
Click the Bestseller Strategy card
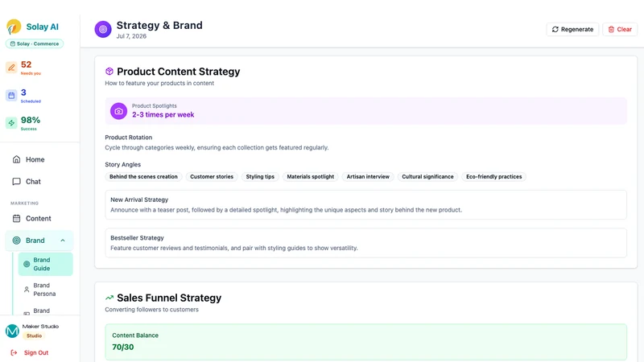coord(366,243)
